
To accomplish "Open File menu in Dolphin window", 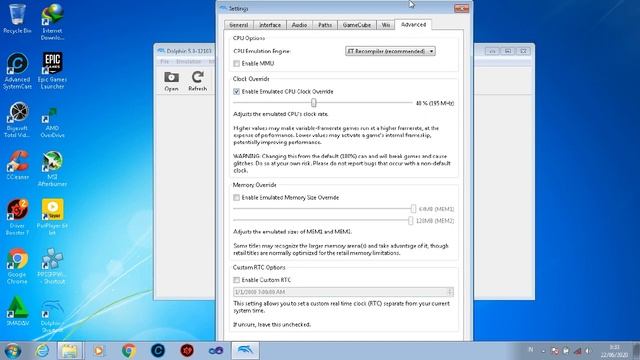I will (164, 62).
